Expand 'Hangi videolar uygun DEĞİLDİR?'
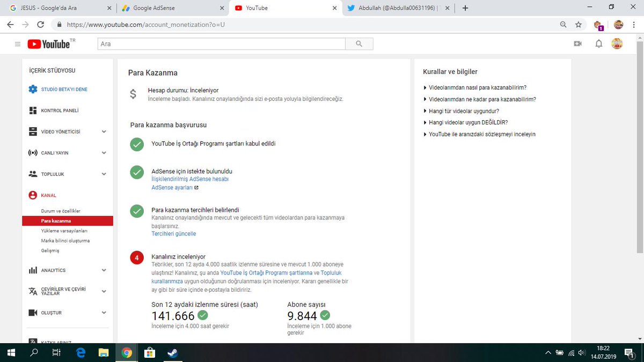This screenshot has width=644, height=362. click(x=465, y=122)
